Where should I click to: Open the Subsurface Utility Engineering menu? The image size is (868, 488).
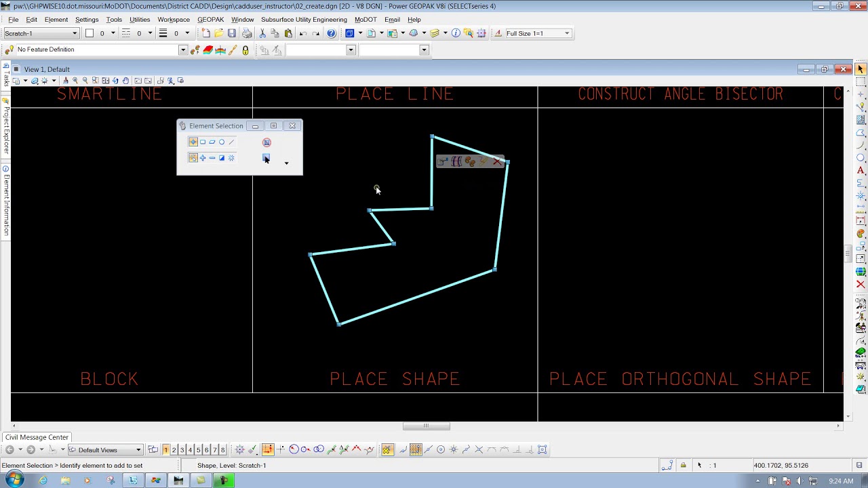304,20
